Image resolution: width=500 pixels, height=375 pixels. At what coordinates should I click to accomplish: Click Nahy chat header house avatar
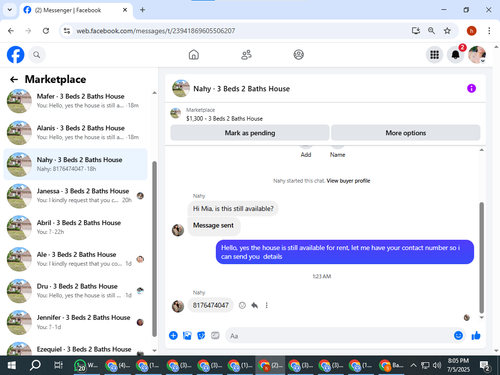click(x=181, y=88)
